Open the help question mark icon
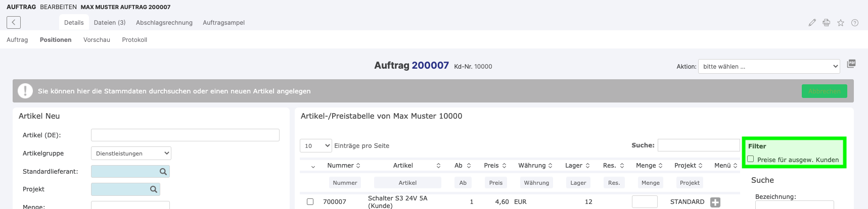Image resolution: width=868 pixels, height=209 pixels. pos(854,23)
